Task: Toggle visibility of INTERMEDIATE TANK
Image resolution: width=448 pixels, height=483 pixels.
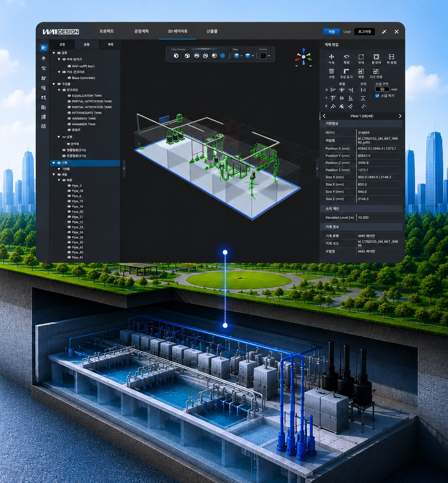Action: 69,113
